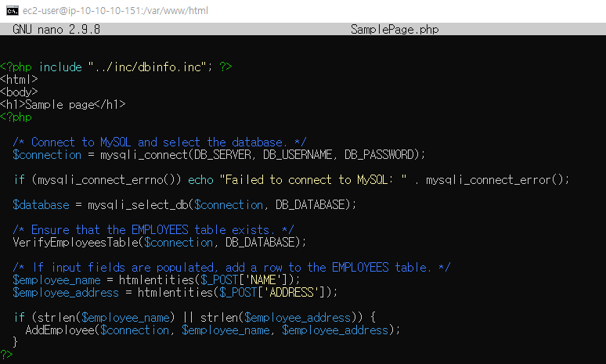Click the $employee_name assignment variable
Viewport: 606px width, 364px height.
(56, 279)
